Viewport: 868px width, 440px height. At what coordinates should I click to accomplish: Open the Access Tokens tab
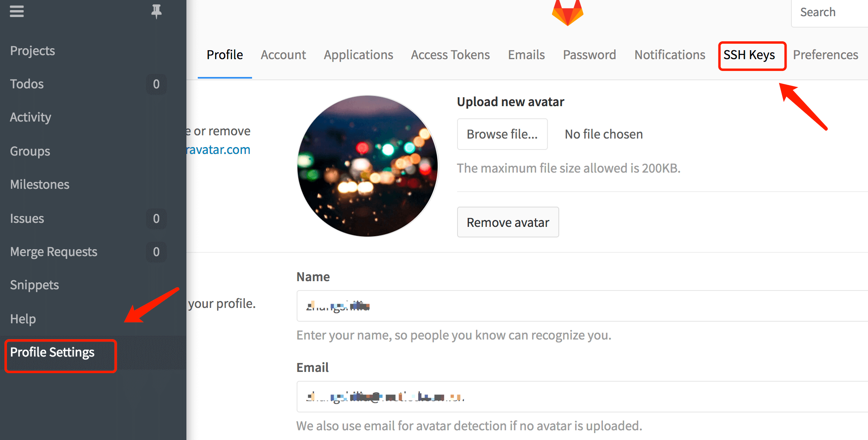[x=450, y=55]
